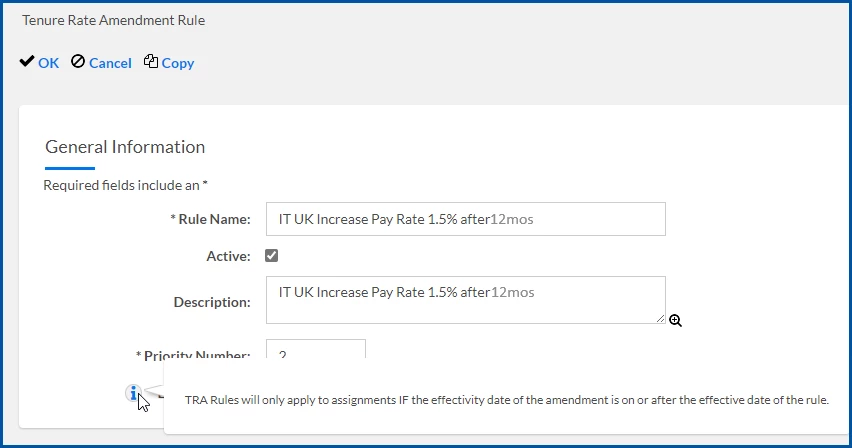The width and height of the screenshot is (852, 448).
Task: Focus the Rule Name text field
Action: point(465,219)
